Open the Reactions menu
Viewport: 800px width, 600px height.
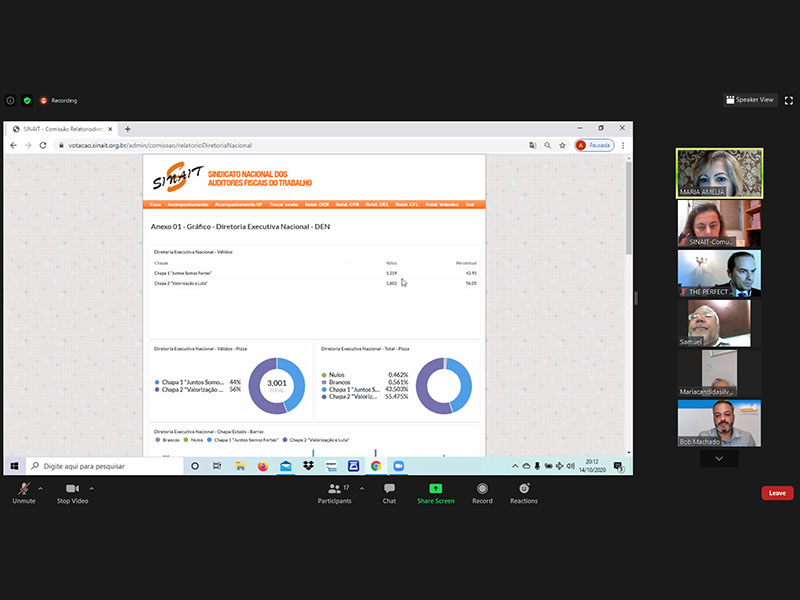(523, 492)
